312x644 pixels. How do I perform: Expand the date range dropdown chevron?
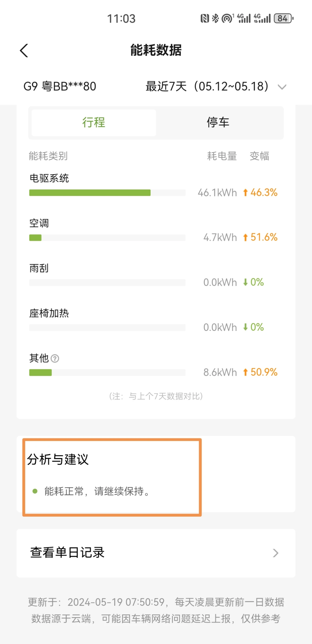pyautogui.click(x=282, y=87)
